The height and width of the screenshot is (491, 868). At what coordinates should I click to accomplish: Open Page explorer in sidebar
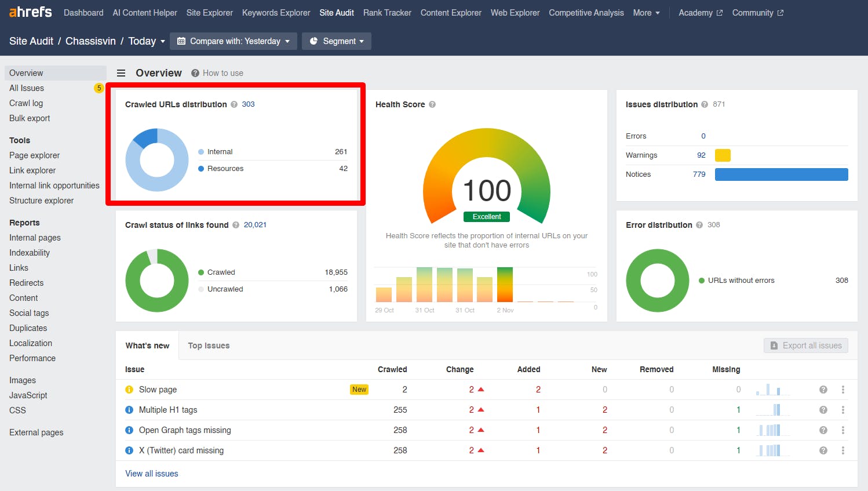pyautogui.click(x=35, y=155)
